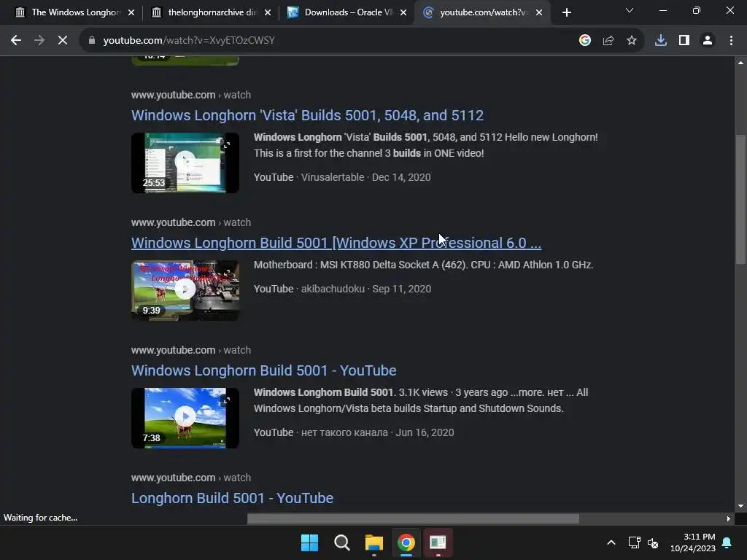Open taskbar Search

[x=341, y=542]
